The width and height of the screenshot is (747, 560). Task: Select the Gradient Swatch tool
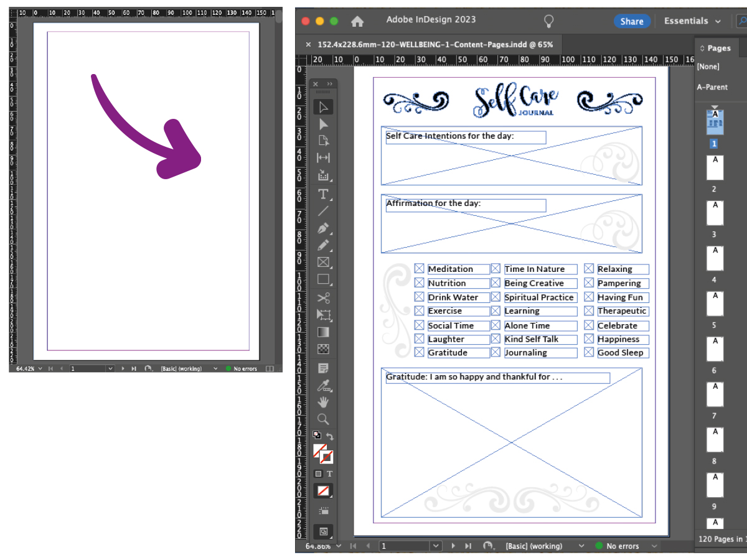tap(323, 332)
